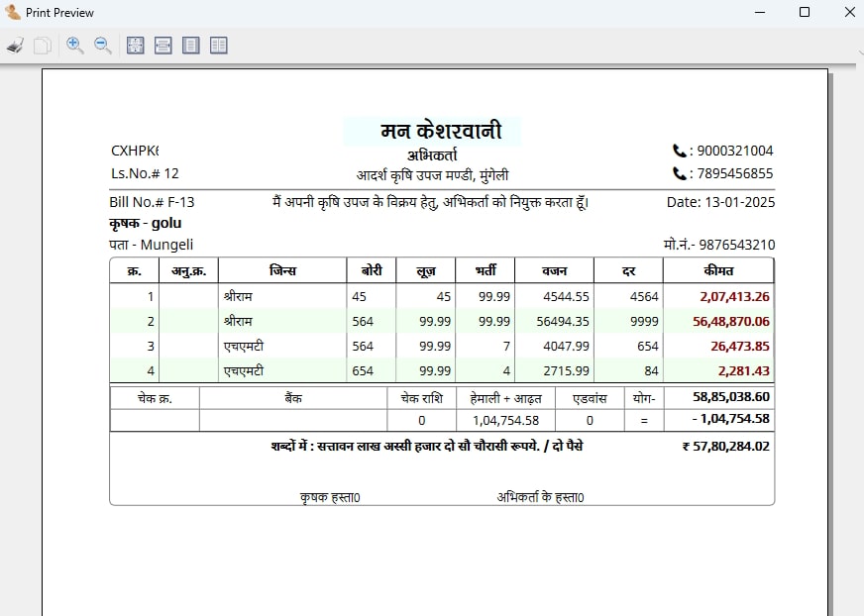Click the 'कृषक हस्ता0' signature label
The width and height of the screenshot is (864, 616).
click(330, 497)
